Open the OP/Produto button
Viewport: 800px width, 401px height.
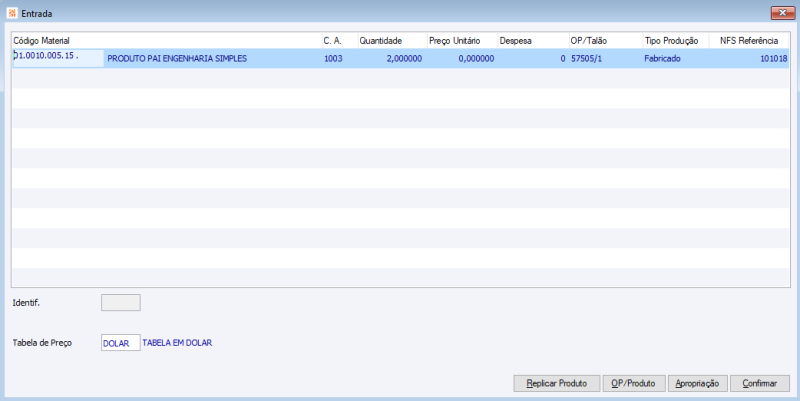[x=634, y=383]
